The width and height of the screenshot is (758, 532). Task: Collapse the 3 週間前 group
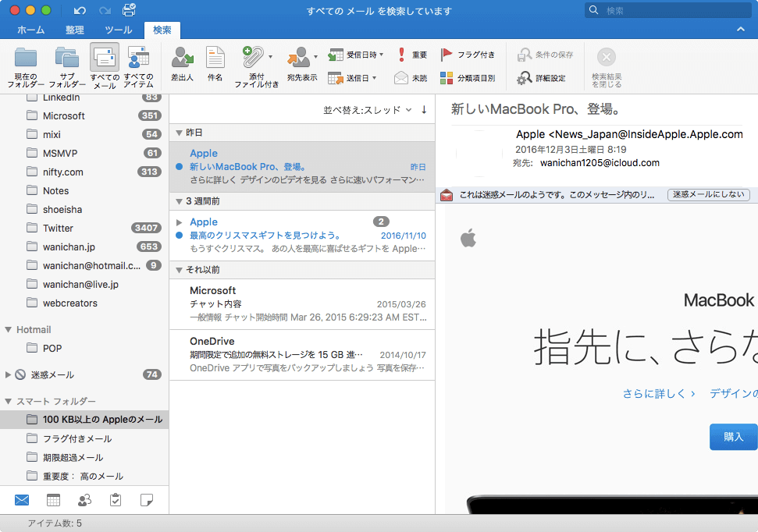tap(179, 201)
